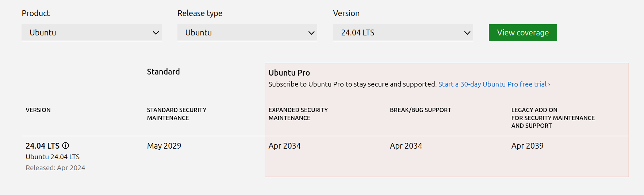The width and height of the screenshot is (644, 195).
Task: Click the info icon beside 24.04 LTS
Action: (65, 146)
